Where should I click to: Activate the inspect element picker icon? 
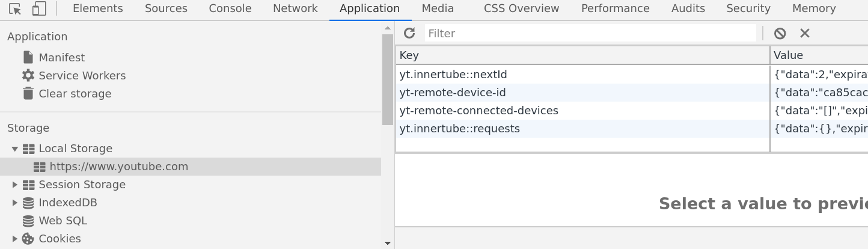[15, 9]
